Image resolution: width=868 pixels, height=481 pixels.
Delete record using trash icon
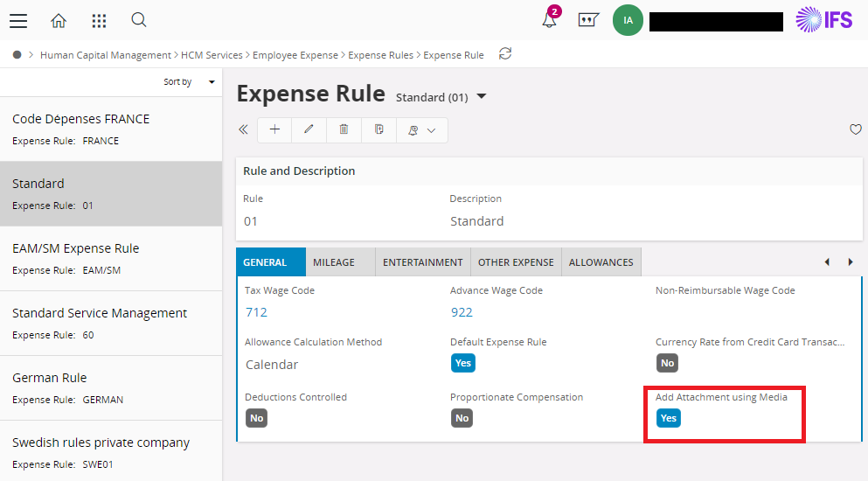pyautogui.click(x=344, y=129)
